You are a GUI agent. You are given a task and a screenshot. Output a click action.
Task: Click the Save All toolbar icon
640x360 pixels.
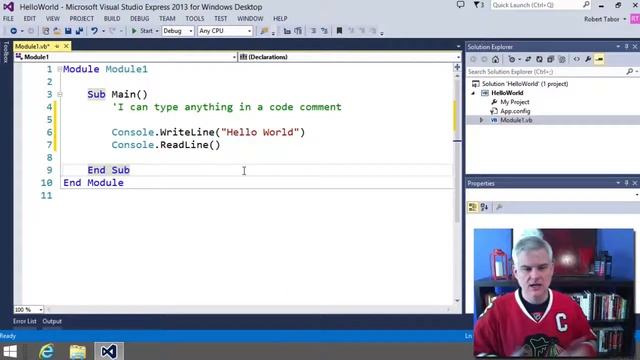point(79,31)
